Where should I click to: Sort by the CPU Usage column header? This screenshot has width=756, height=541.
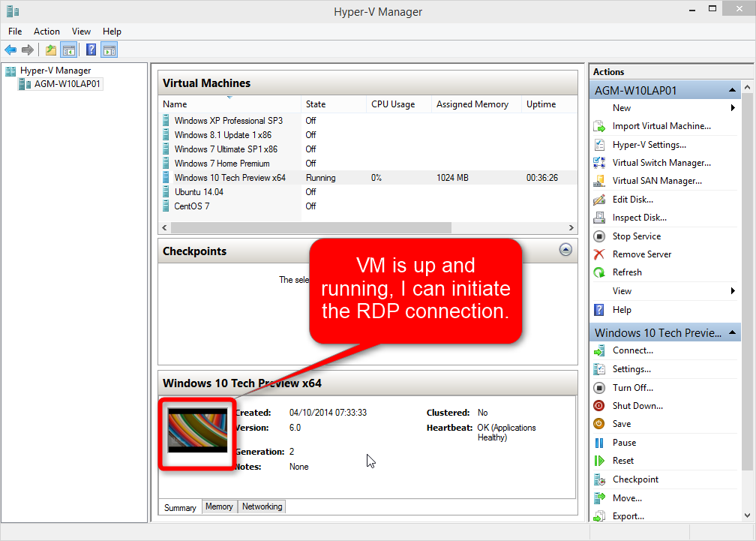click(399, 104)
